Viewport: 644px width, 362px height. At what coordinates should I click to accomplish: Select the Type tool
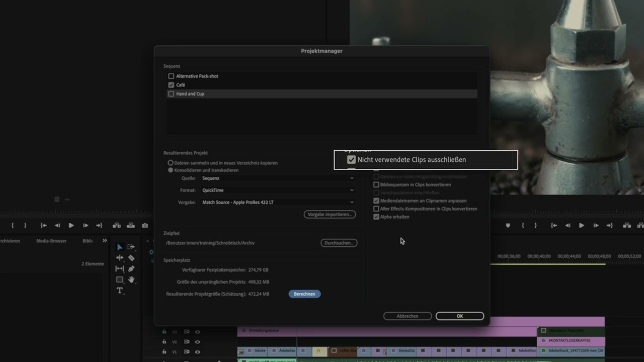(120, 291)
